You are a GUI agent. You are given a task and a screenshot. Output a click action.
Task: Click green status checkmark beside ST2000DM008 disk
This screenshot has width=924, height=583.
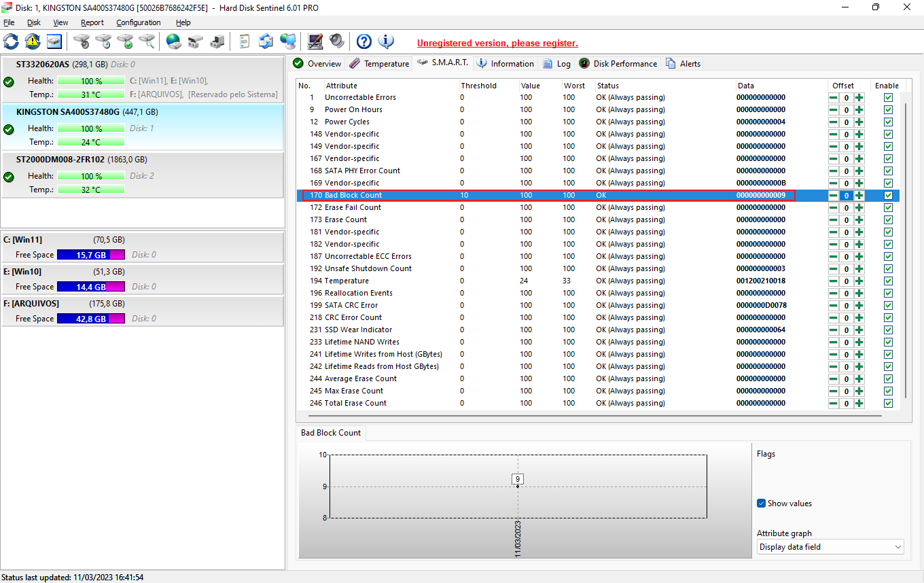click(9, 177)
